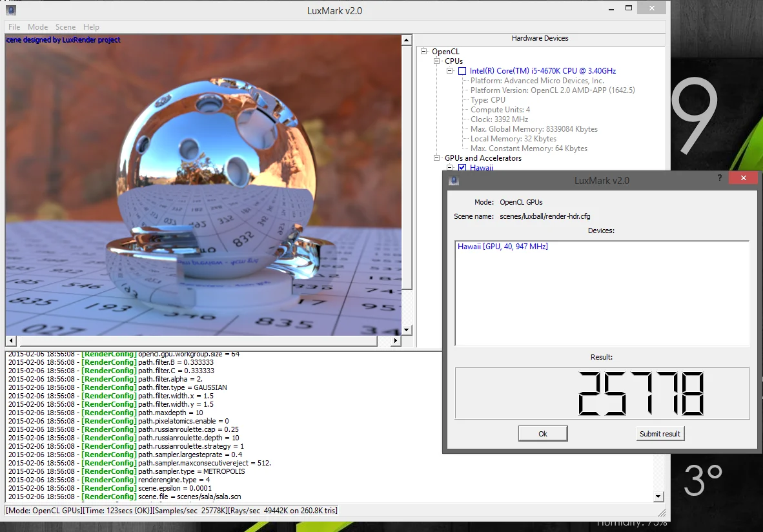Screen dimensions: 763x532
Task: Select the 'Max. Constant Memory: 64 Kbytes' row
Action: 529,148
